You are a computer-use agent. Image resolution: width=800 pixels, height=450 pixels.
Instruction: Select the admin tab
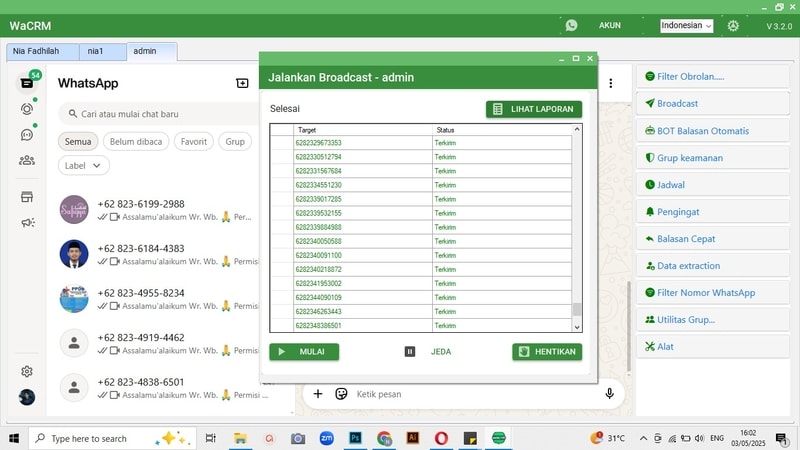(x=152, y=52)
